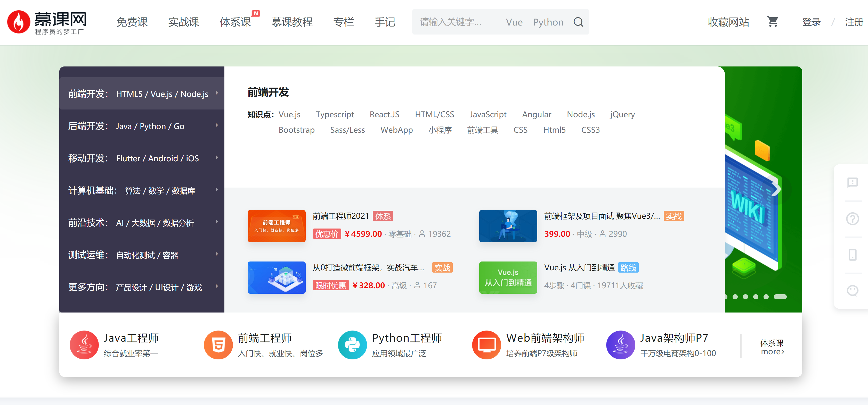Viewport: 868px width, 405px height.
Task: Open Vue.js 从入门到精通 green thumbnail
Action: (x=508, y=277)
